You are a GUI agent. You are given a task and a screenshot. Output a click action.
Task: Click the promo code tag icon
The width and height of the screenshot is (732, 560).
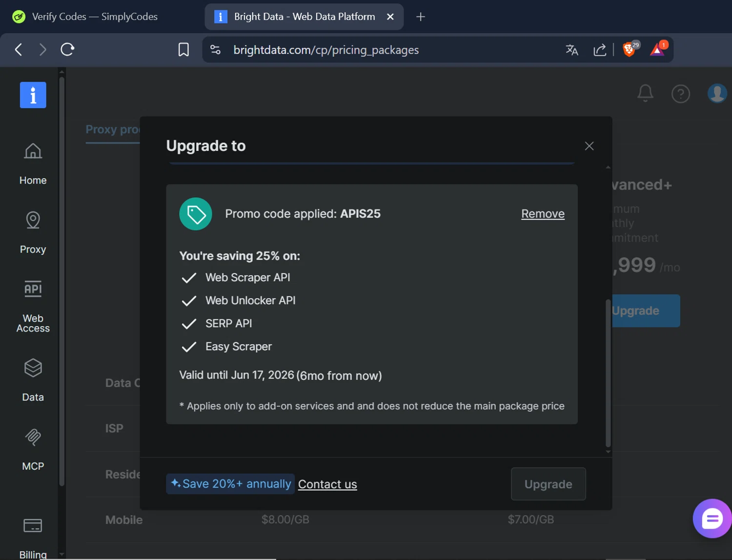[196, 214]
